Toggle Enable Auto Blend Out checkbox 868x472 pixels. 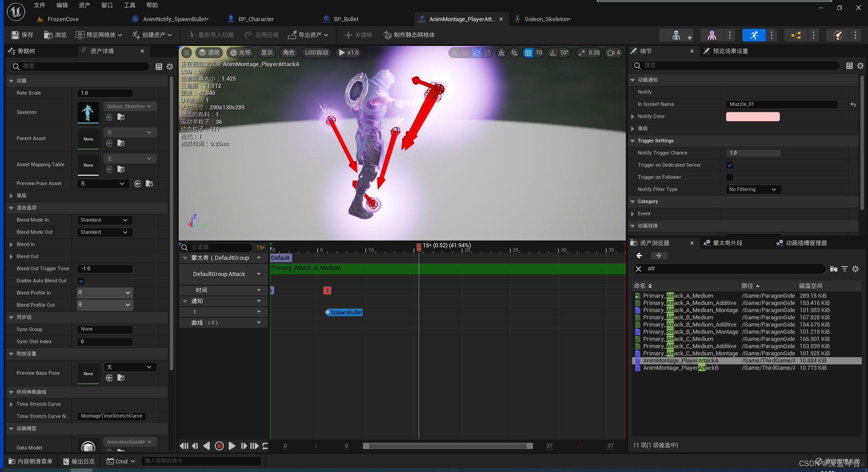(81, 281)
